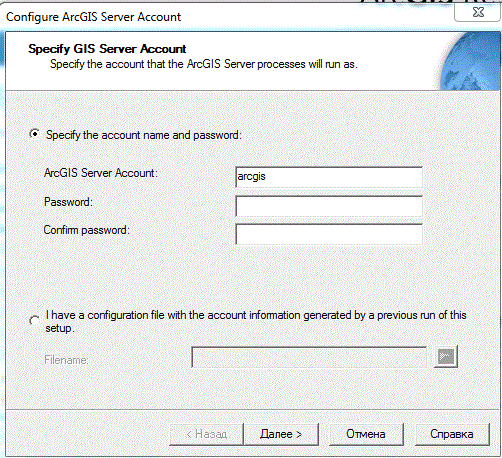Image resolution: width=502 pixels, height=458 pixels.
Task: Click the < Назад back button
Action: pos(207,434)
